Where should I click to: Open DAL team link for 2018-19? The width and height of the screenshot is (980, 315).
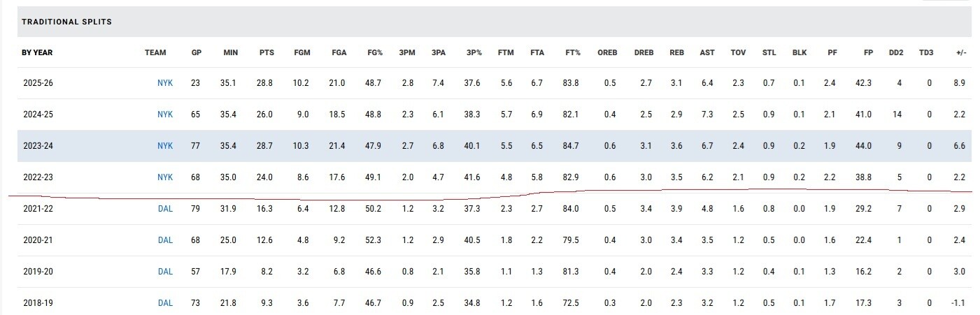(165, 303)
